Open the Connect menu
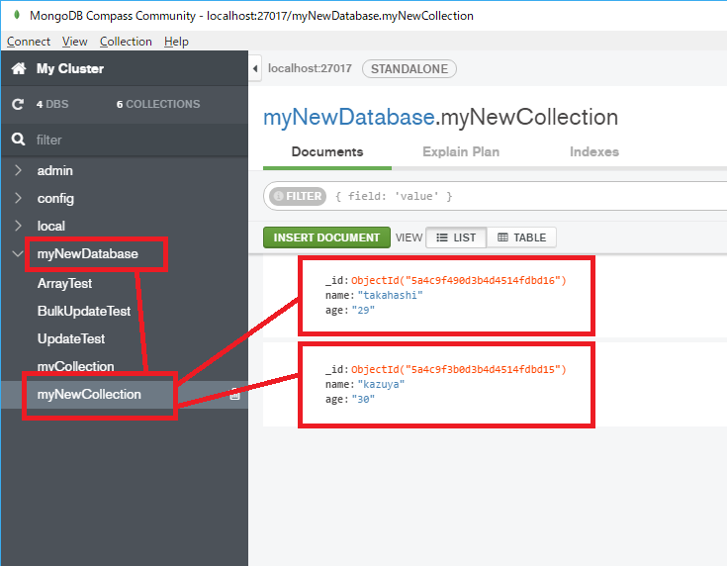 [x=29, y=42]
